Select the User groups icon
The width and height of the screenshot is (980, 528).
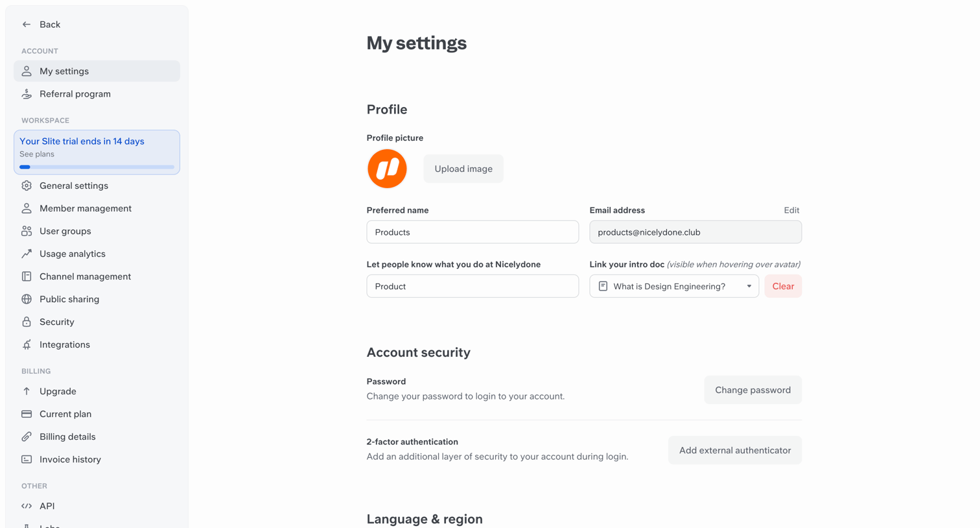27,231
